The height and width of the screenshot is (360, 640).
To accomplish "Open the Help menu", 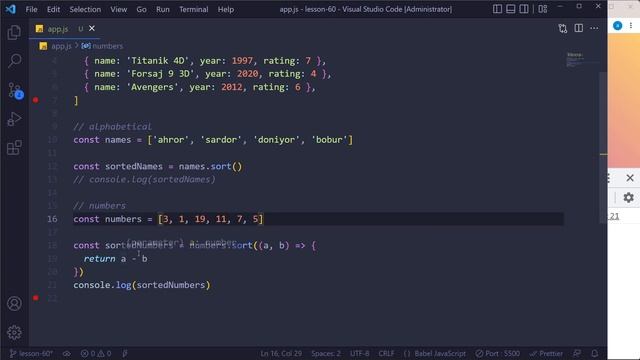I will 226,9.
